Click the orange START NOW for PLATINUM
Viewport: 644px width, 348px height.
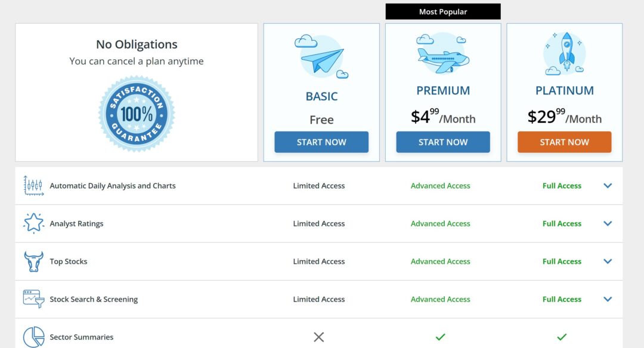point(564,142)
